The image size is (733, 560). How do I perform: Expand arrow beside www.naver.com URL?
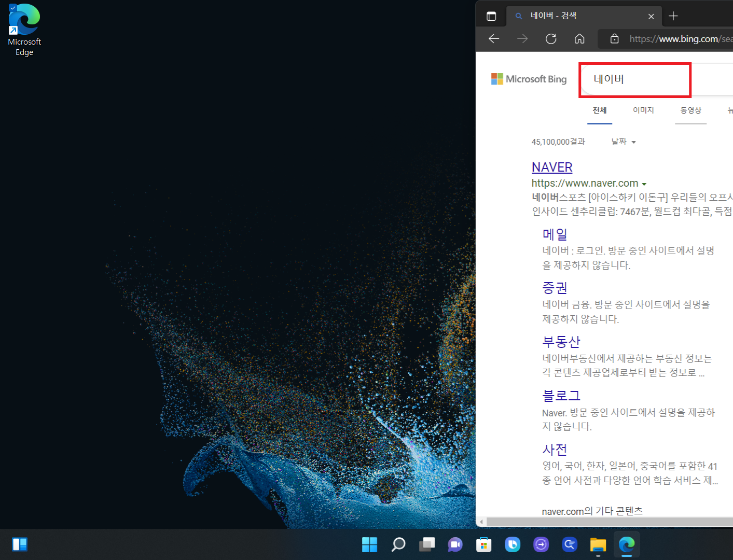pos(644,184)
